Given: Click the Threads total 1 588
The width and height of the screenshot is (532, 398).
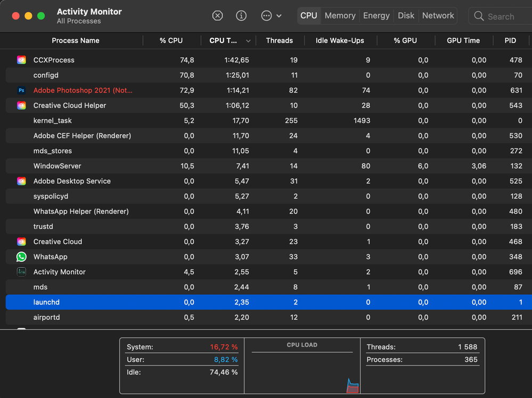Looking at the screenshot, I should coord(468,347).
